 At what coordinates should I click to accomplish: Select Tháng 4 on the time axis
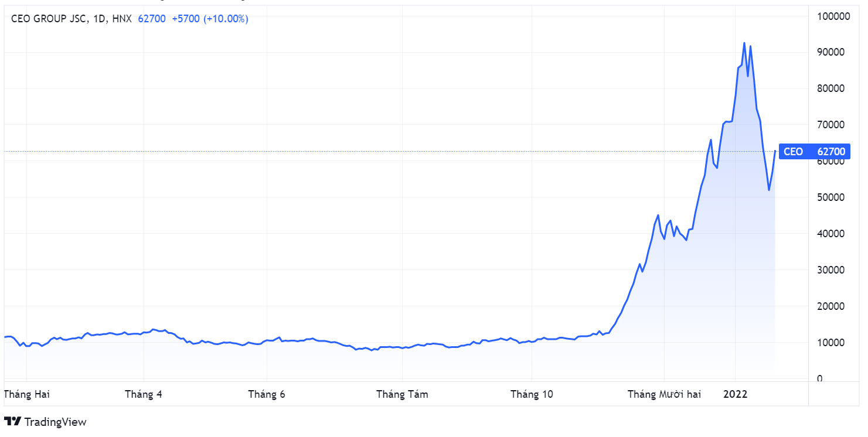(x=144, y=394)
